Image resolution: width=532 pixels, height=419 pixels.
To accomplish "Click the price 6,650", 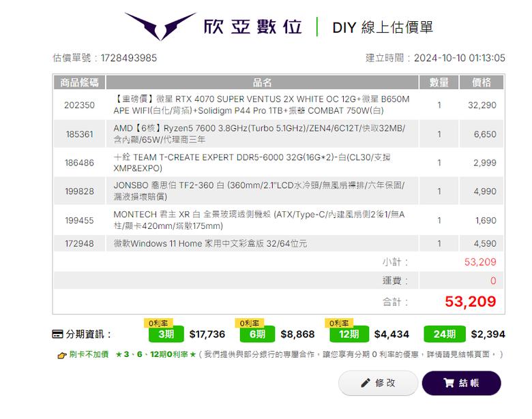I will point(485,134).
